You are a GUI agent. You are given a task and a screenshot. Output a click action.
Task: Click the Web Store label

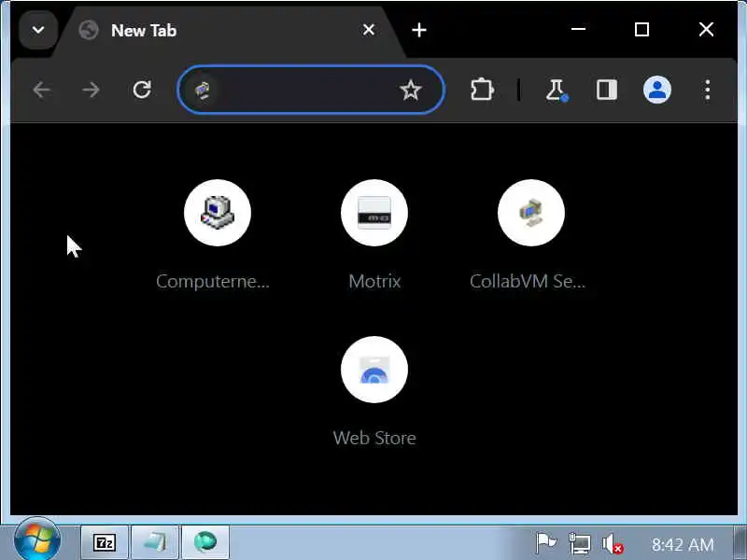pyautogui.click(x=374, y=438)
